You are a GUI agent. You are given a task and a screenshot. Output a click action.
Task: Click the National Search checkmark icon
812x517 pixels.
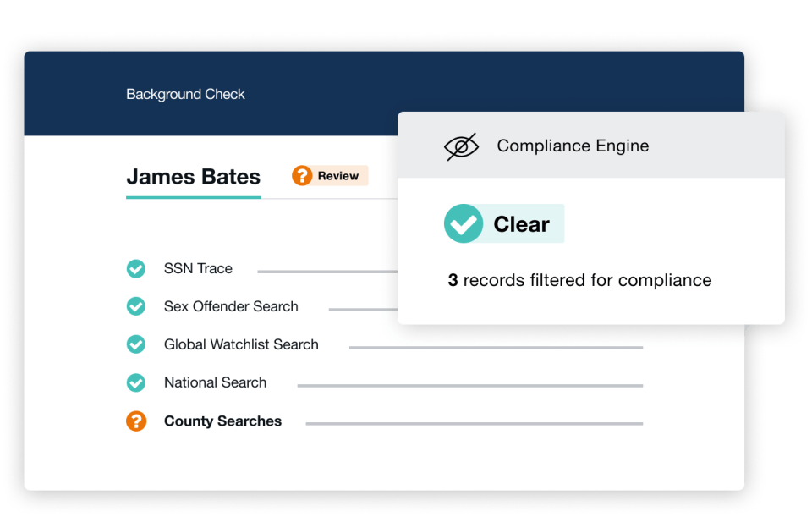(x=136, y=382)
